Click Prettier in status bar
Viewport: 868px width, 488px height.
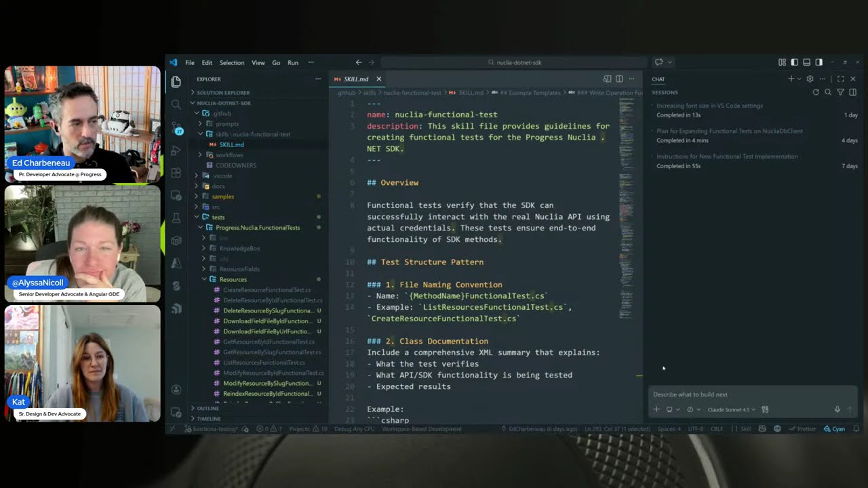pos(802,429)
